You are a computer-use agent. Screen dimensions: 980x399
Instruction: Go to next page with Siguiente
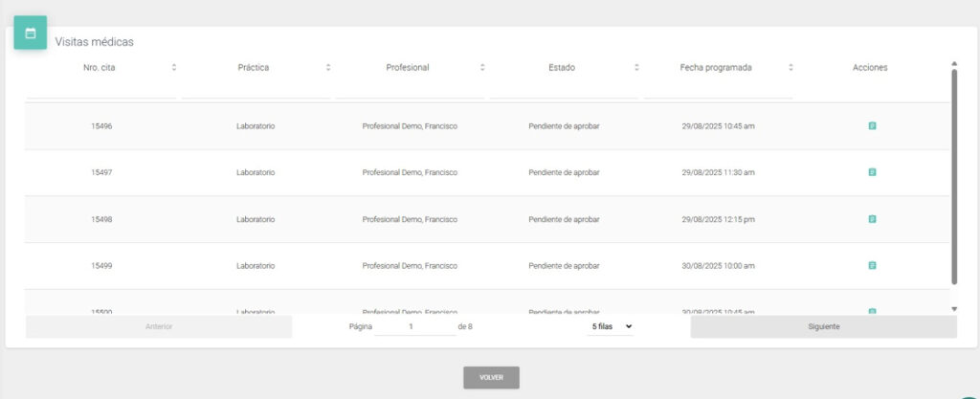pos(823,326)
